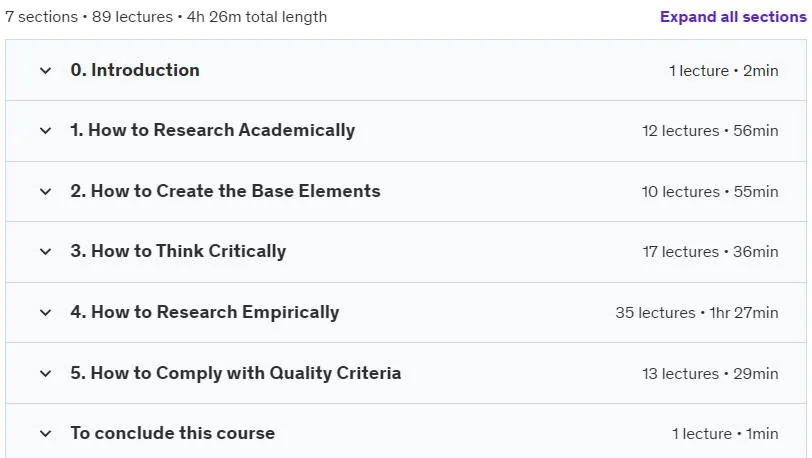This screenshot has height=458, width=812.
Task: Expand chevron for How to Comply with Quality Criteria
Action: coord(46,374)
